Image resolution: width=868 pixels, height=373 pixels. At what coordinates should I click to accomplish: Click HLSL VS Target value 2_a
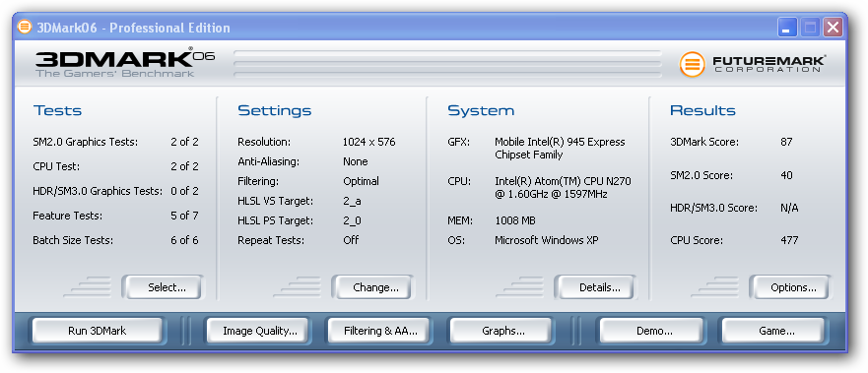pyautogui.click(x=352, y=201)
